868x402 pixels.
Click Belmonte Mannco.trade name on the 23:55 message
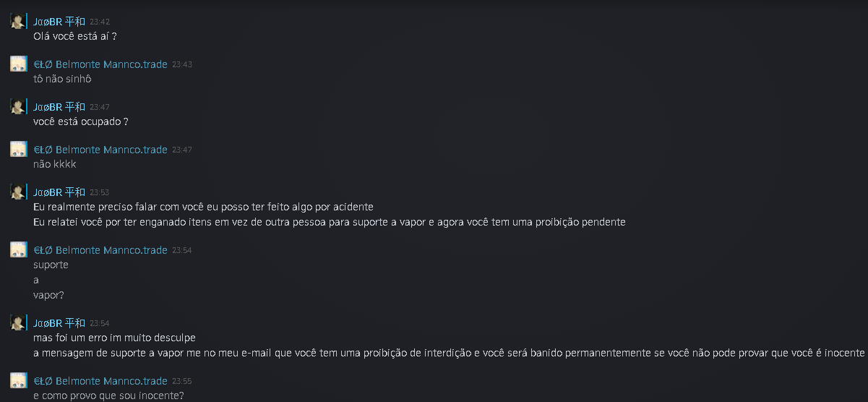click(x=100, y=381)
